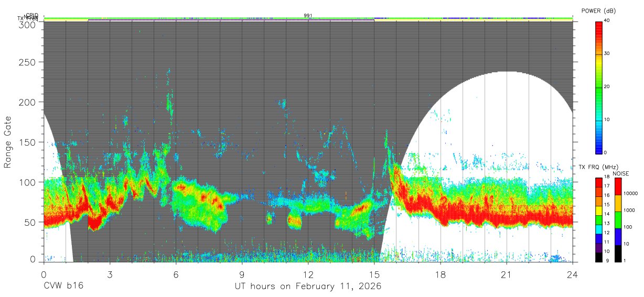Click the 16 label on TX FRQ scale
The width and height of the screenshot is (644, 297).
click(x=606, y=195)
